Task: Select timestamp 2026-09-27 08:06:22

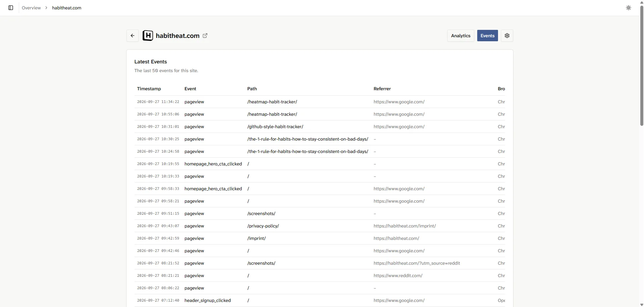Action: point(158,288)
